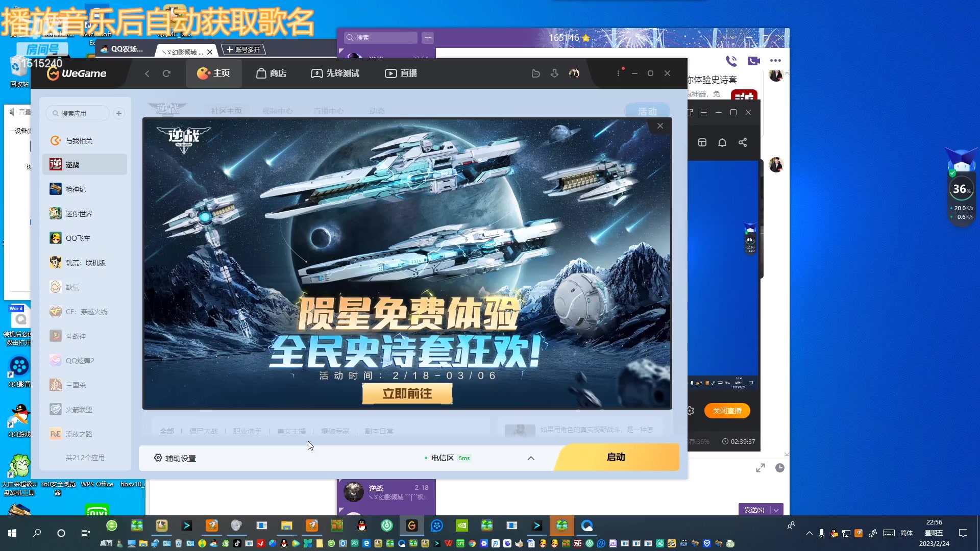Image resolution: width=980 pixels, height=551 pixels.
Task: Click the share icon in live tool
Action: 743,142
